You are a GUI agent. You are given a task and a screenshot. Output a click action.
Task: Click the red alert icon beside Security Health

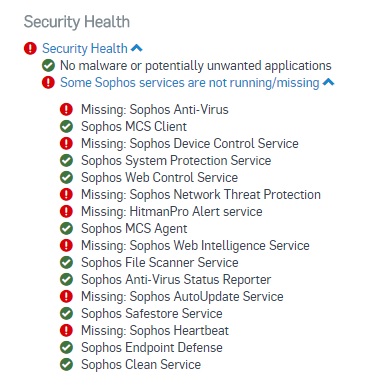[30, 48]
